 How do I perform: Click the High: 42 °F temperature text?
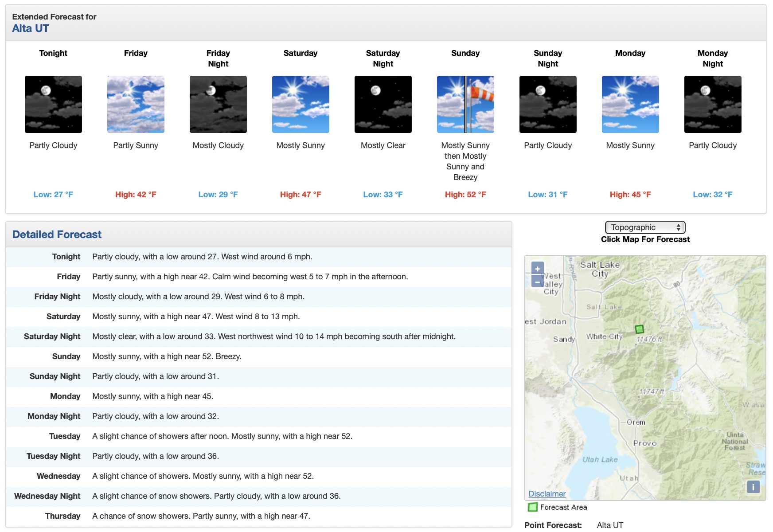[x=136, y=195]
